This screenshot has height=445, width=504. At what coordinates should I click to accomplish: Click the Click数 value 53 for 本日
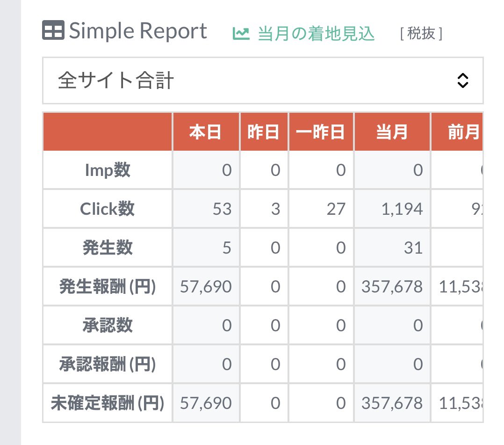[x=222, y=209]
